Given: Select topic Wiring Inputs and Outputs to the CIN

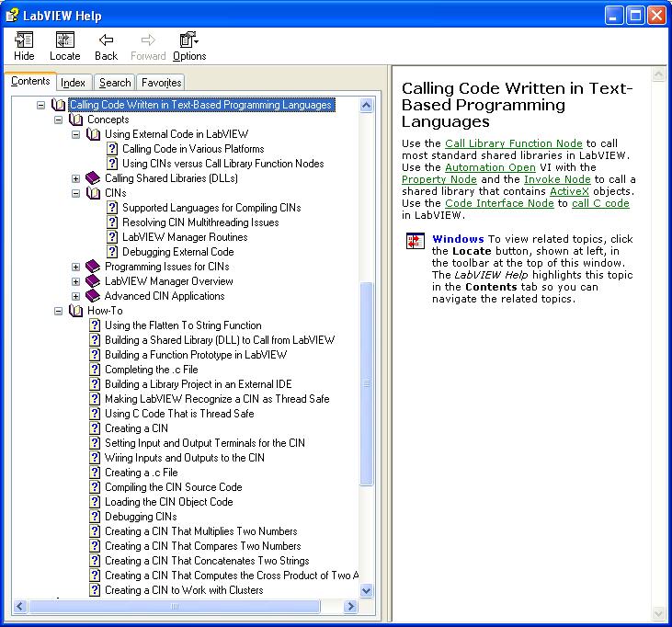Looking at the screenshot, I should pyautogui.click(x=184, y=458).
